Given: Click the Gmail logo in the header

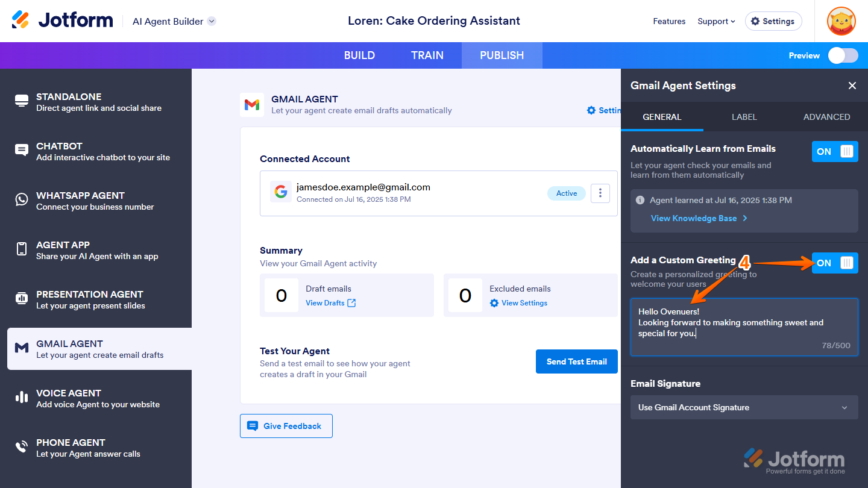Looking at the screenshot, I should click(x=252, y=105).
